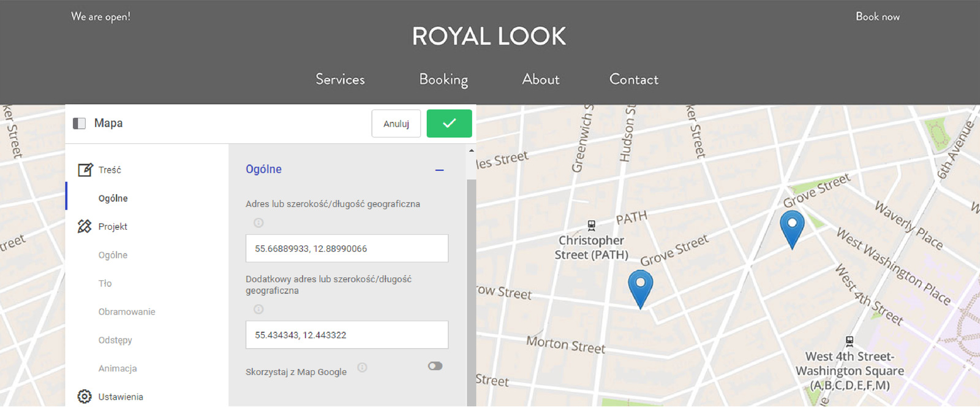
Task: Click the Skorzystaj z Map Google label
Action: click(296, 371)
